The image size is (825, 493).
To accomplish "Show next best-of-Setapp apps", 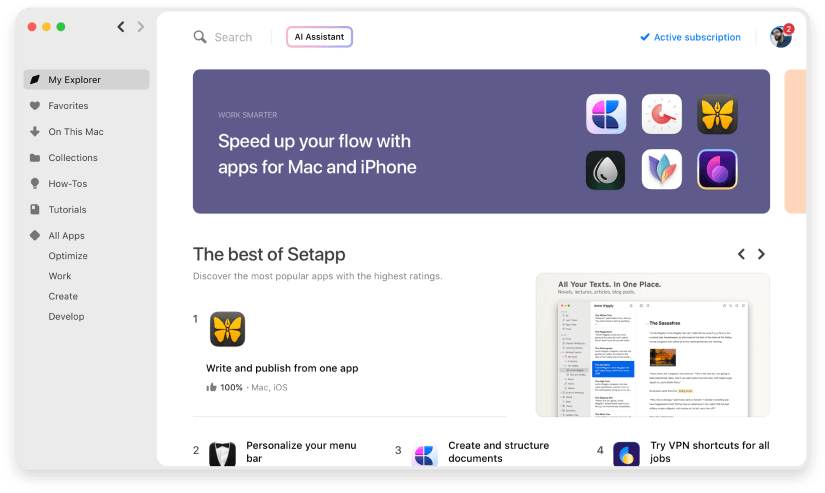I will click(x=761, y=254).
